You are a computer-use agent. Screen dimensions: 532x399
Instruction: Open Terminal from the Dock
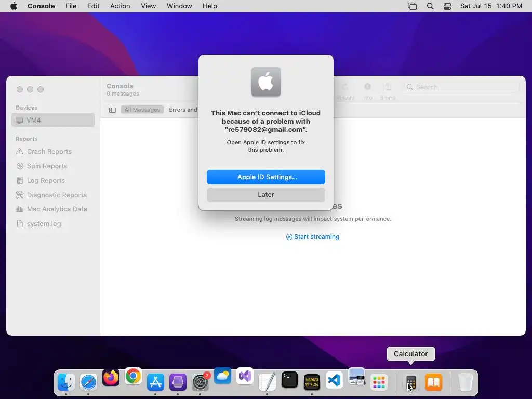290,380
